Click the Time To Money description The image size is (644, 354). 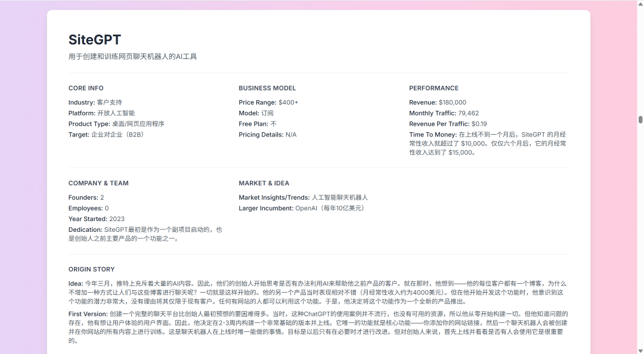point(488,143)
